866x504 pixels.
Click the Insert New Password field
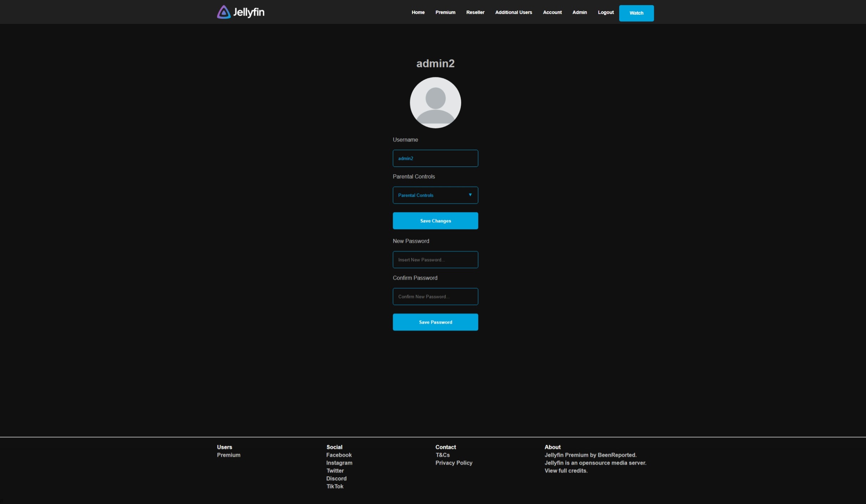(x=435, y=260)
